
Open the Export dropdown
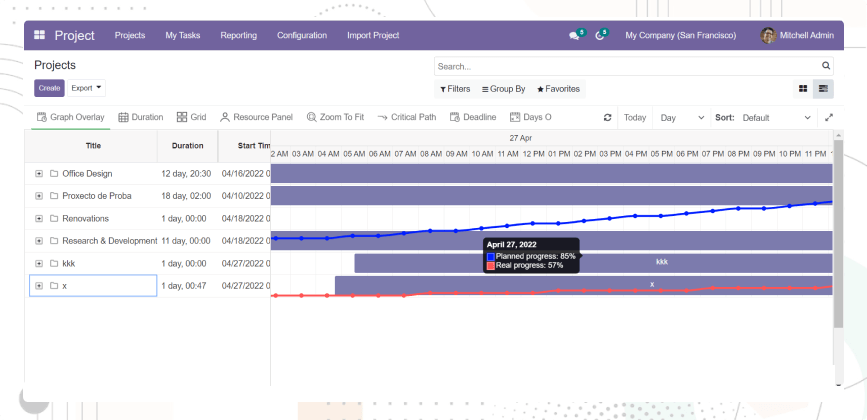87,88
